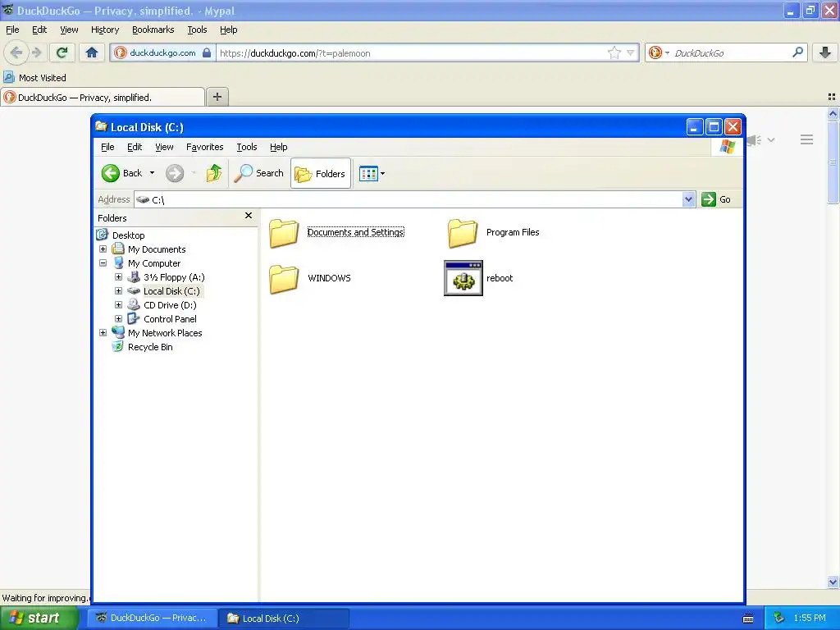Expand the Local Disk (C:) tree node

click(x=118, y=291)
